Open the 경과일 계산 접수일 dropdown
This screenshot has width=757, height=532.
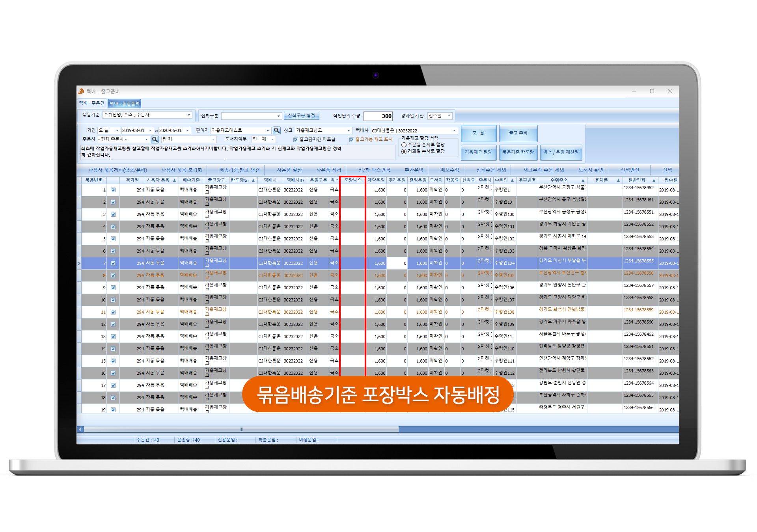449,116
